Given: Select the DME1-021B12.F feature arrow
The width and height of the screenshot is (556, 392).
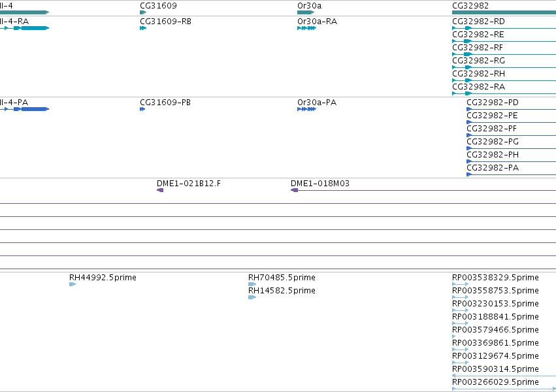Looking at the screenshot, I should click(x=160, y=190).
